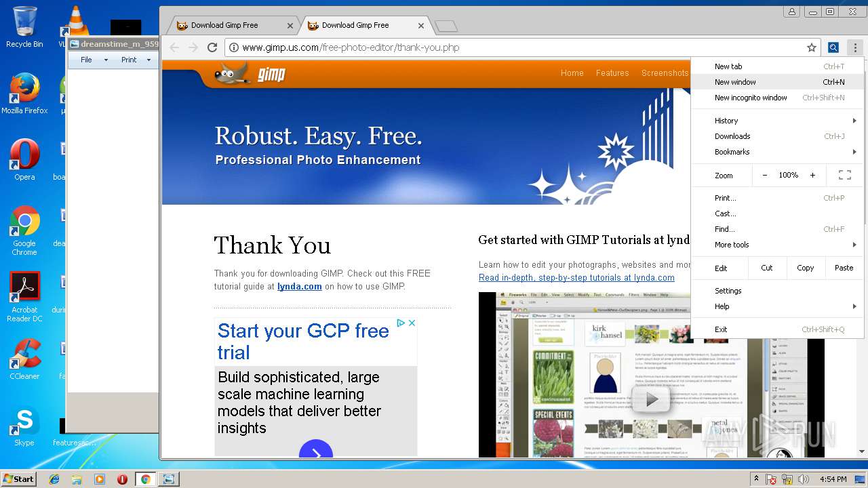The height and width of the screenshot is (488, 868).
Task: Click the browser forward arrow
Action: (193, 47)
